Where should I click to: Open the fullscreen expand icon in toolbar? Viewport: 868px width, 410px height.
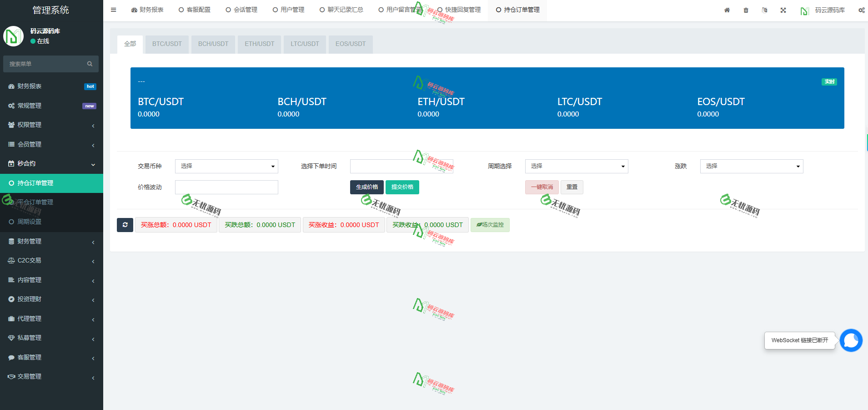783,10
